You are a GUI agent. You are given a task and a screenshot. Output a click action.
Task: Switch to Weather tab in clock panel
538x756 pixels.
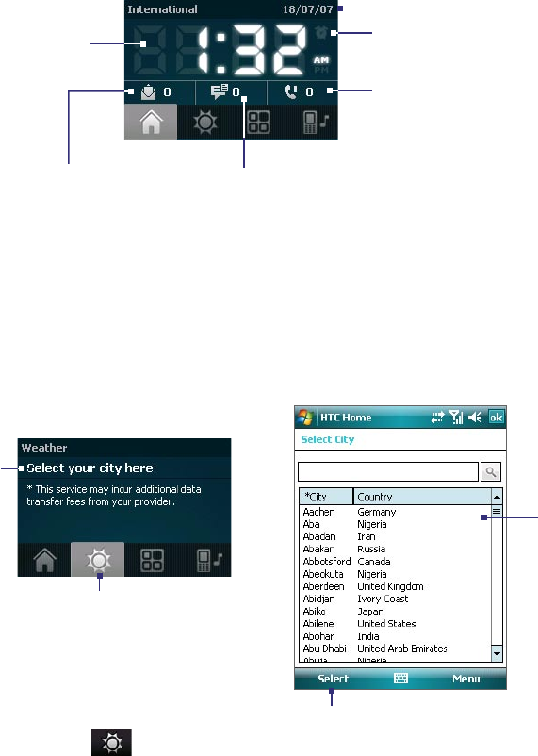click(204, 122)
